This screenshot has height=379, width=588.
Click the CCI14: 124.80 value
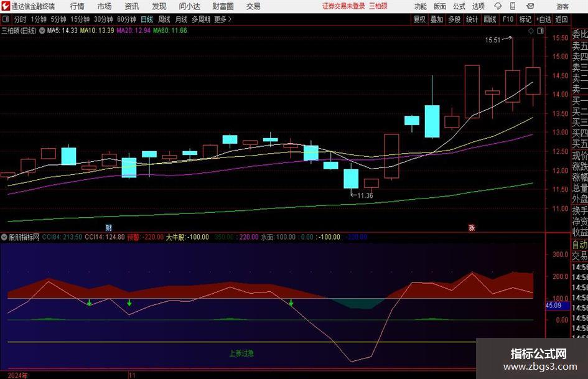[105, 237]
